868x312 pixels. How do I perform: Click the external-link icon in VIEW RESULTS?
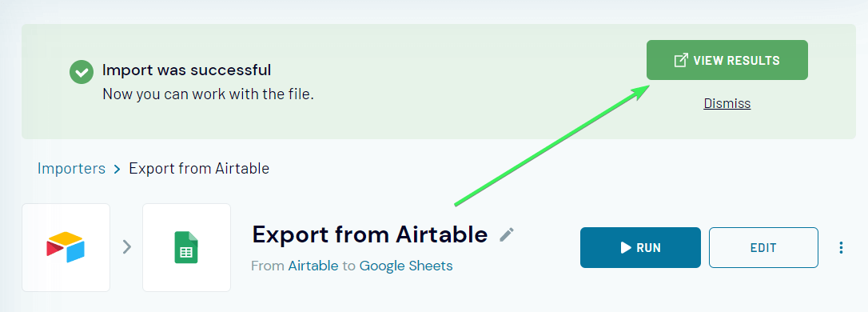coord(681,60)
